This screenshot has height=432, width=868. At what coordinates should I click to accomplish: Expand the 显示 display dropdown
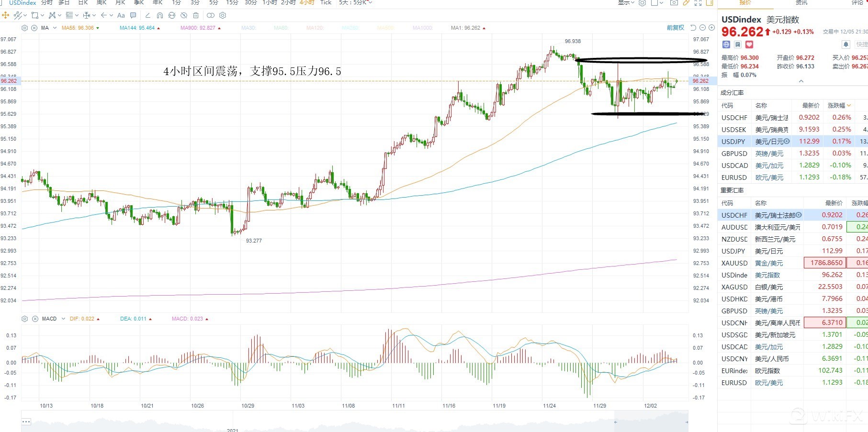tap(626, 3)
